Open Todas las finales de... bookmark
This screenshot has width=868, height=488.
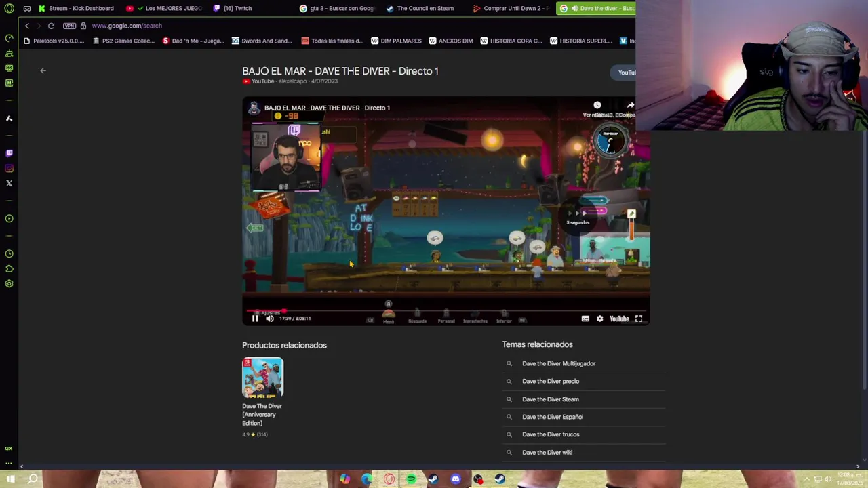pyautogui.click(x=332, y=41)
